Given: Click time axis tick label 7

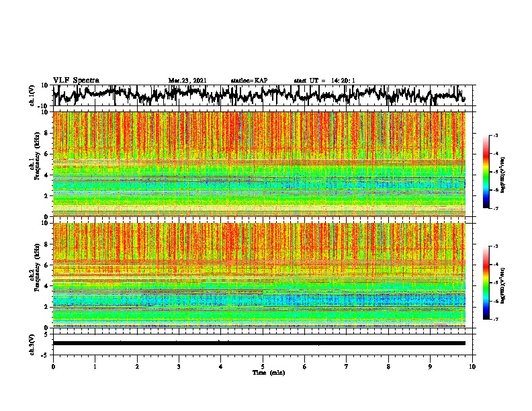Looking at the screenshot, I should click(347, 367).
